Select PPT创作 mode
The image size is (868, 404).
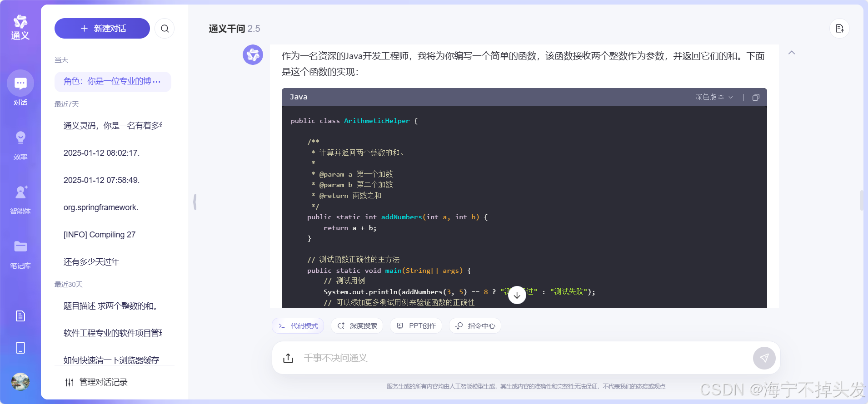[x=416, y=326]
